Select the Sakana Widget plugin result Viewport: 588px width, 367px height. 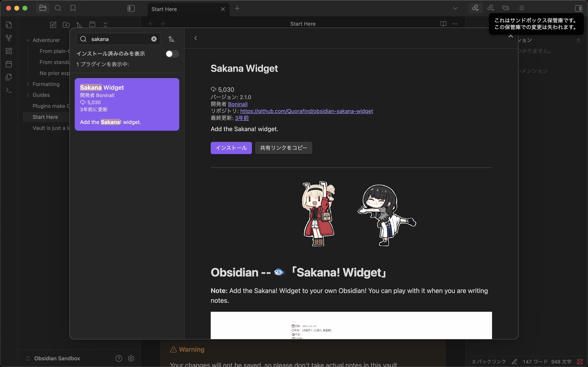coord(127,104)
